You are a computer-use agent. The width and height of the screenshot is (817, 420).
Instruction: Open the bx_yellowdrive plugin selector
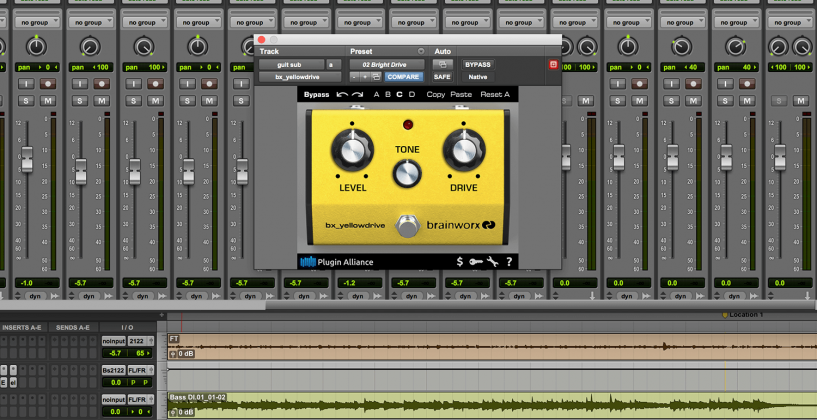click(300, 77)
